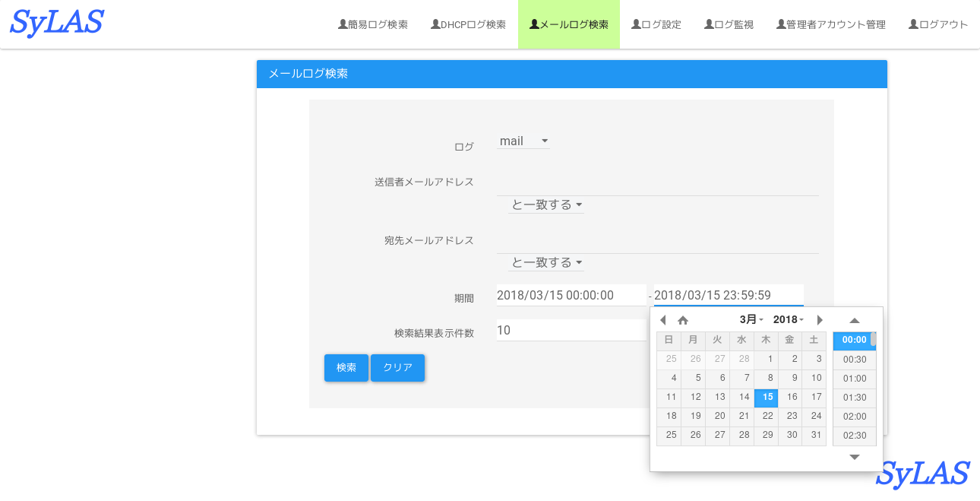Open recipient address と一致する match dropdown
This screenshot has width=980, height=501.
[546, 263]
